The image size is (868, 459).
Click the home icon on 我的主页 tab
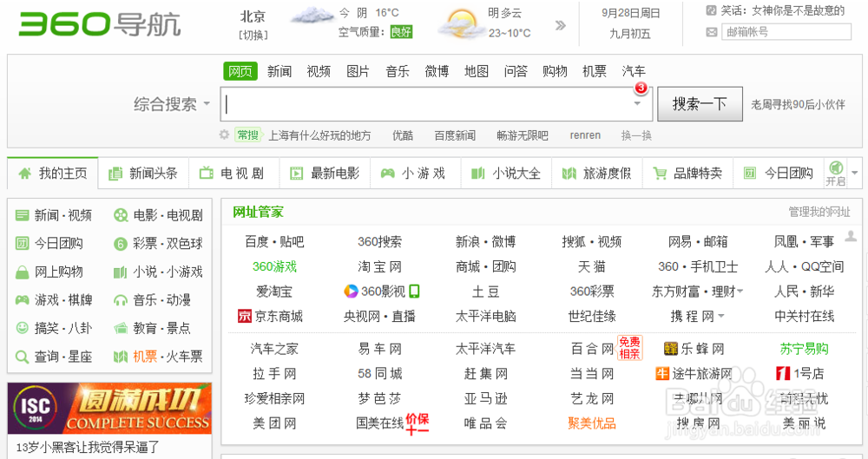click(25, 174)
